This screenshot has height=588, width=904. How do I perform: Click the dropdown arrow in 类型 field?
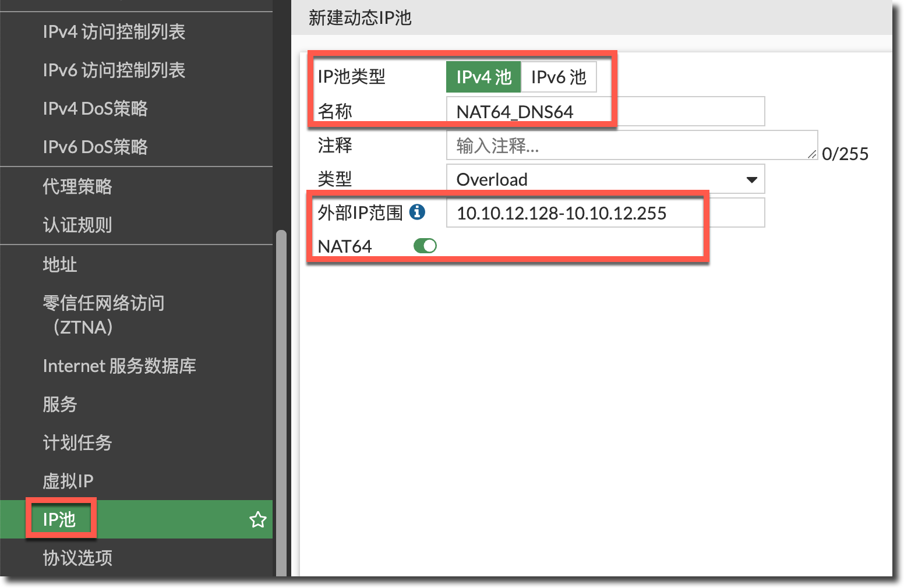pyautogui.click(x=751, y=180)
